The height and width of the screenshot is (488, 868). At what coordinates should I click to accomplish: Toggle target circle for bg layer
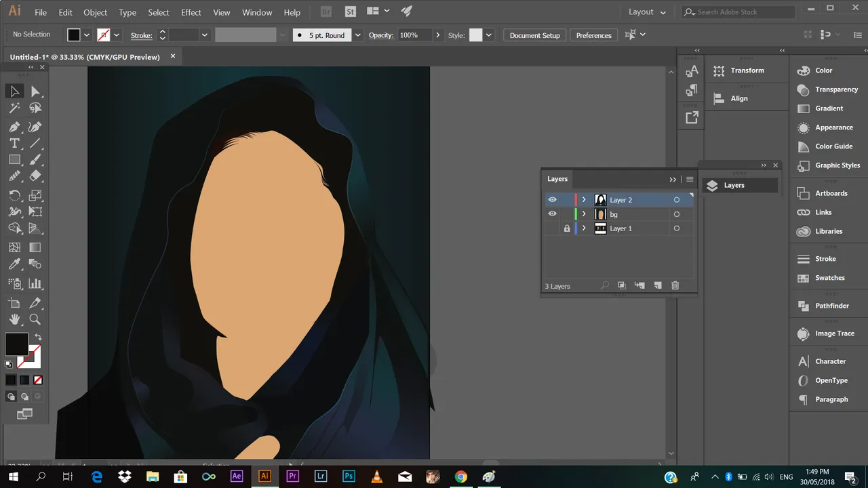coord(676,214)
